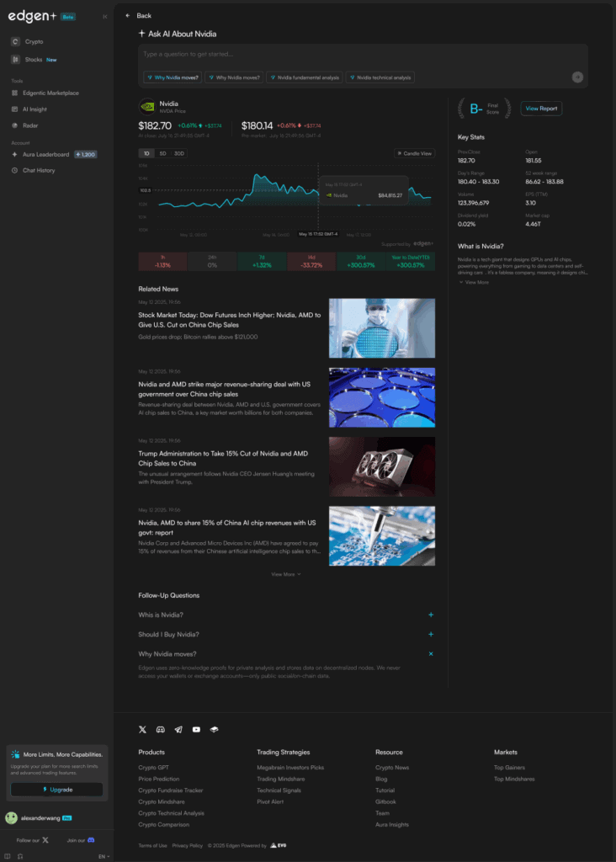Open the Telegram icon in the footer
Image resolution: width=616 pixels, height=862 pixels.
[178, 730]
